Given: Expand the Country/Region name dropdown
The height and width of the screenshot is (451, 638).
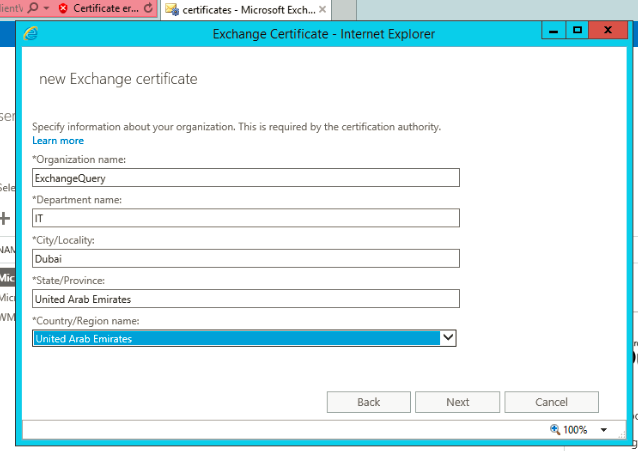Looking at the screenshot, I should 449,338.
